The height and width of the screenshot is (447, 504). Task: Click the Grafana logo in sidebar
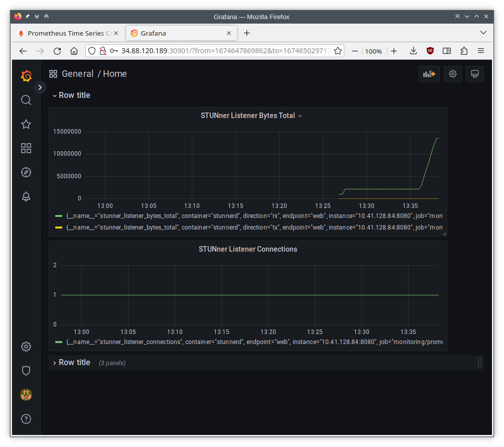pos(26,76)
